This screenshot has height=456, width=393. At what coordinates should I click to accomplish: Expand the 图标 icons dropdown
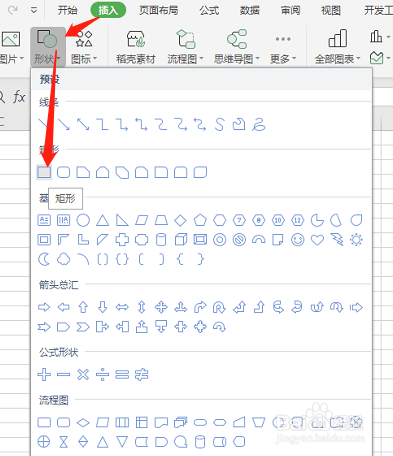[84, 47]
